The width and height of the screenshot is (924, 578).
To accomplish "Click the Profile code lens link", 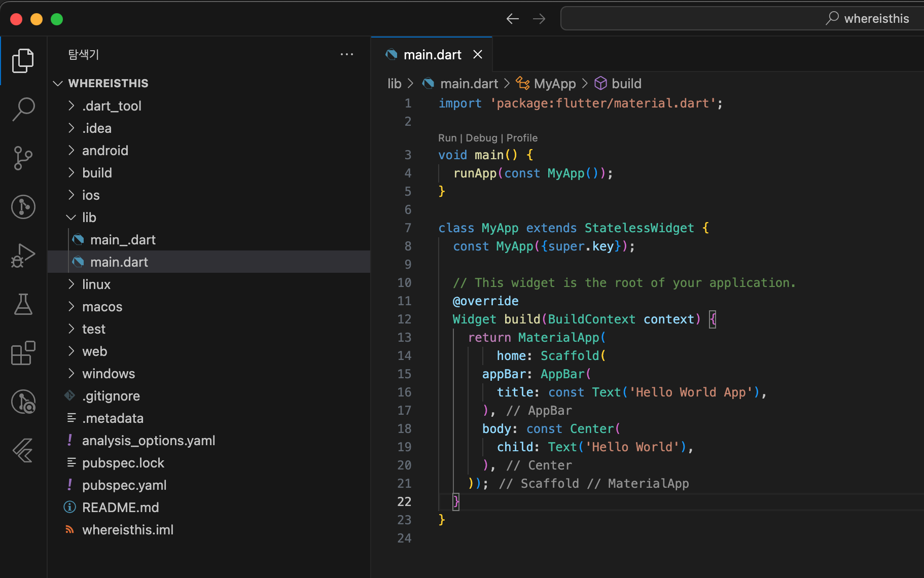I will pyautogui.click(x=522, y=138).
